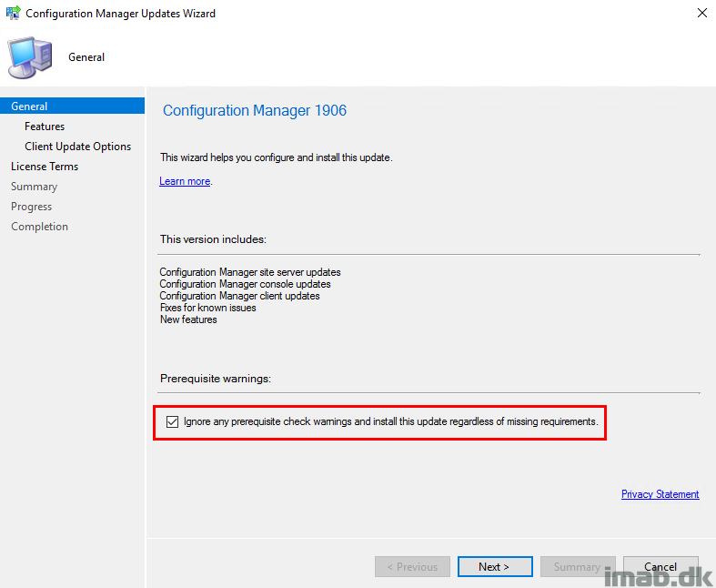
Task: Click the computer icon in header
Action: [x=30, y=57]
